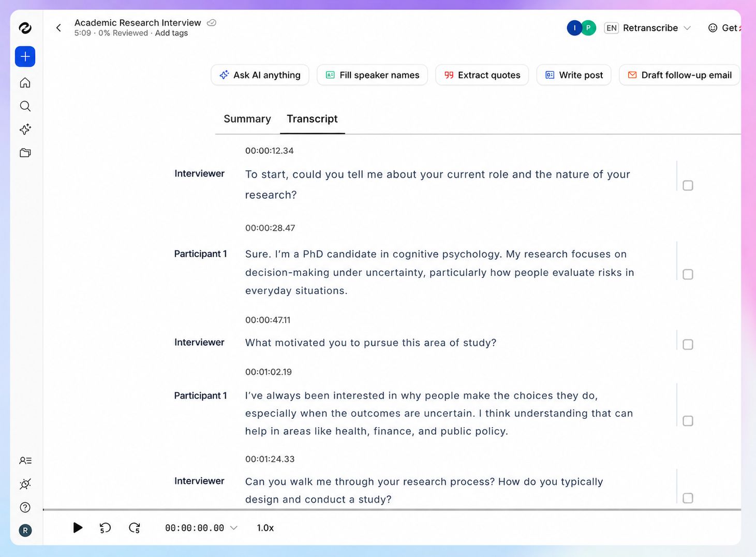Image resolution: width=756 pixels, height=557 pixels.
Task: Open the speaker list sidebar icon
Action: 25,460
